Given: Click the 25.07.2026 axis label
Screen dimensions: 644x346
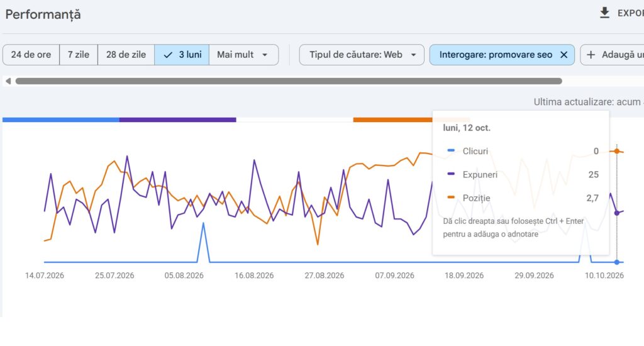Looking at the screenshot, I should (x=114, y=276).
